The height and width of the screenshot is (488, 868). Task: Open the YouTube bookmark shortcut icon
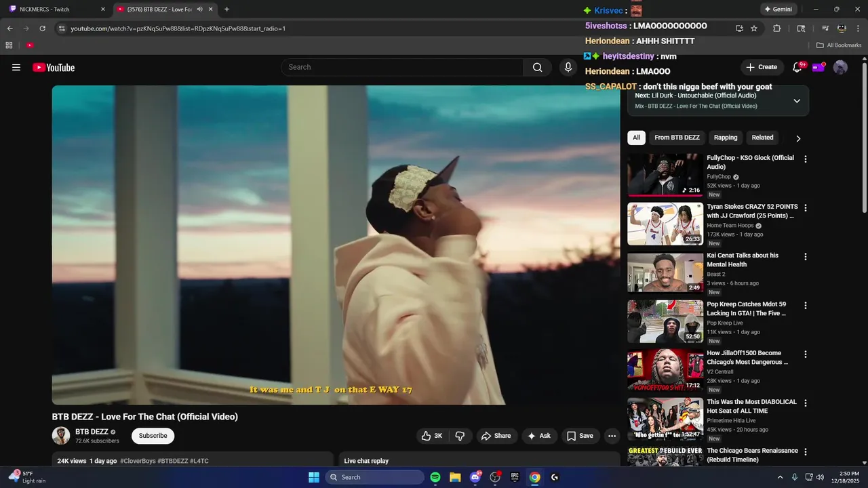[30, 45]
